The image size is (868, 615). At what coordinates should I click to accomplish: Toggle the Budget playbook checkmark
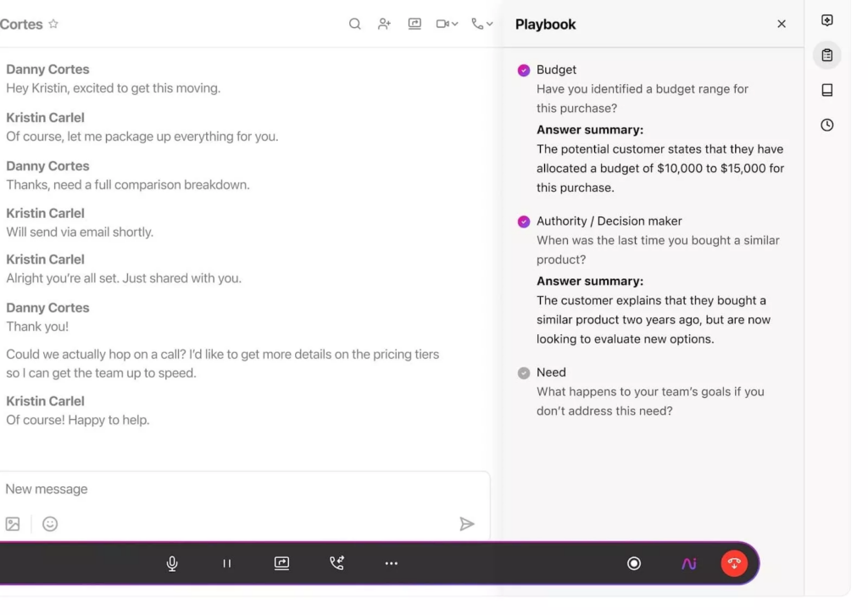pos(524,70)
